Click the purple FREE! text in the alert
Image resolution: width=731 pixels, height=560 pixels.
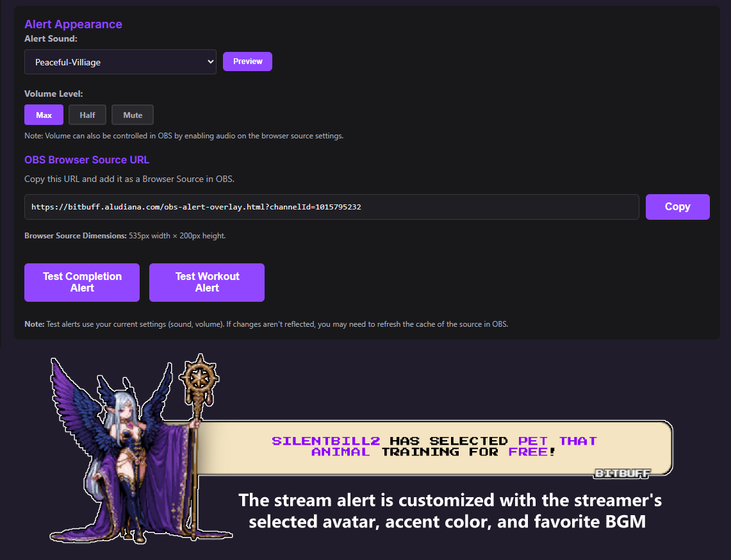[532, 452]
